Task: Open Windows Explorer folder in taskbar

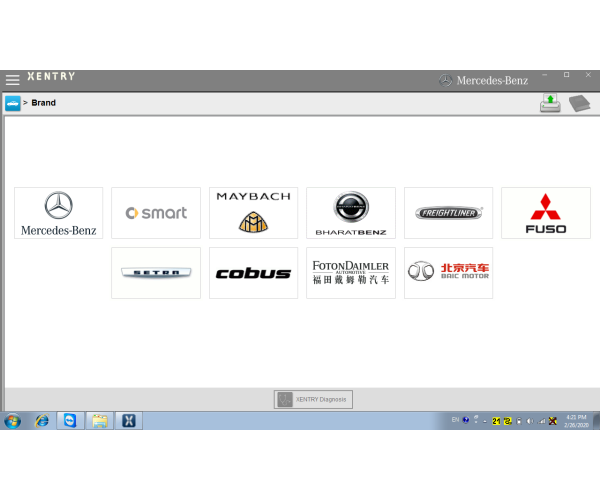Action: pos(99,421)
